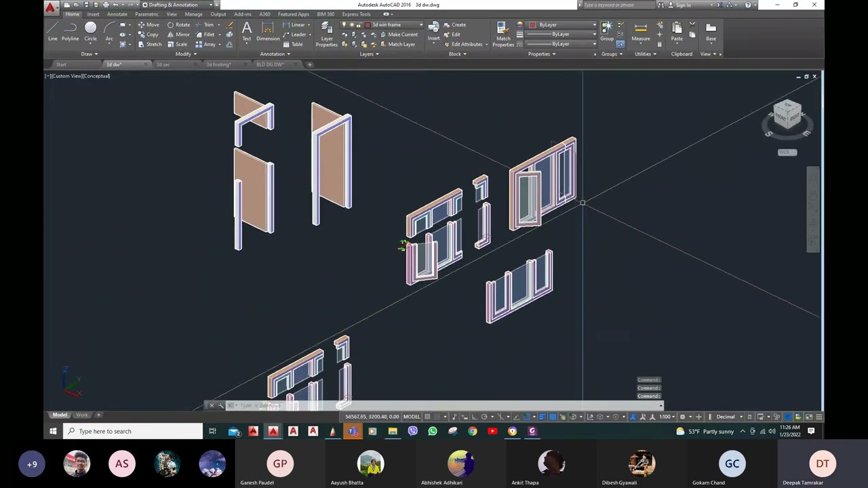Select the Polyline tool
The height and width of the screenshot is (488, 868).
coord(70,30)
